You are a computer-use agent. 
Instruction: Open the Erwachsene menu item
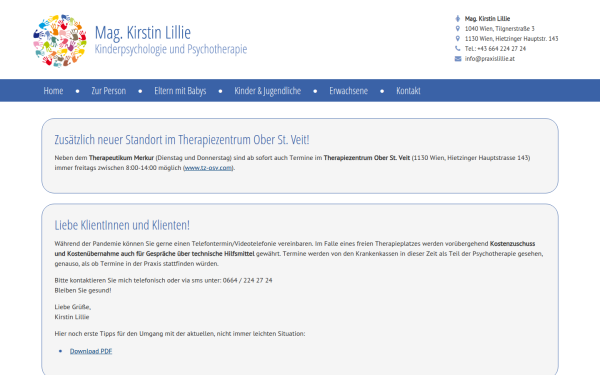tap(349, 91)
